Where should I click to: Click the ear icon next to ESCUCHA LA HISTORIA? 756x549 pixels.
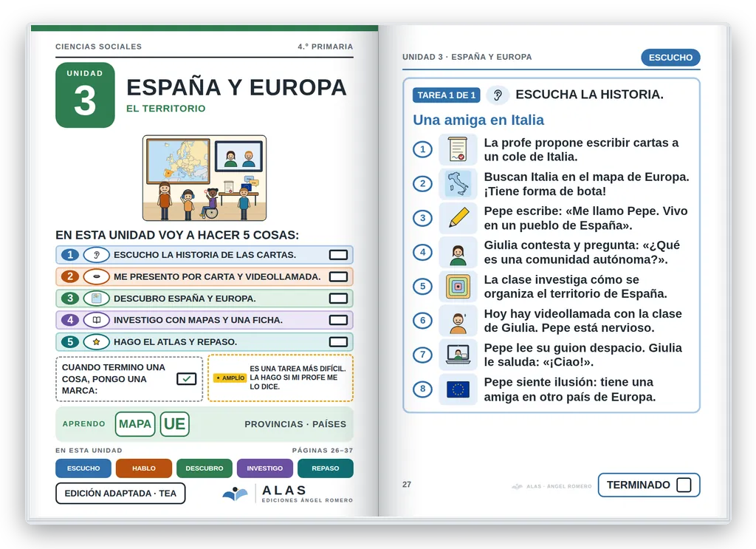click(498, 95)
